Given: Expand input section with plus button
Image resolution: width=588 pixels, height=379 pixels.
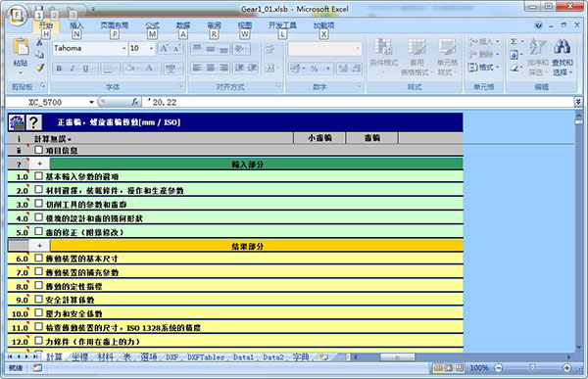Looking at the screenshot, I should pos(40,164).
